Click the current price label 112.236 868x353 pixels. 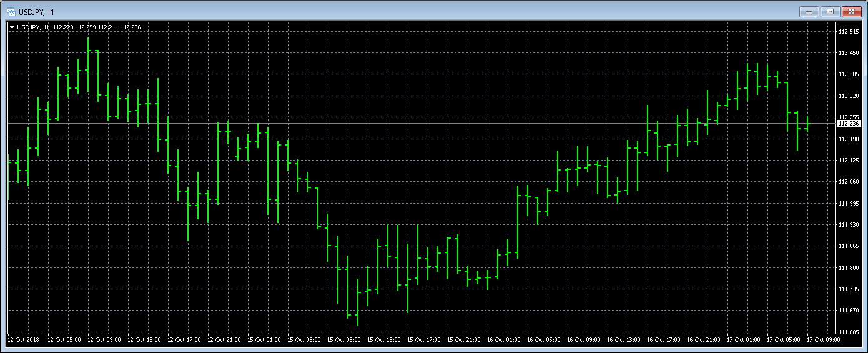(847, 124)
